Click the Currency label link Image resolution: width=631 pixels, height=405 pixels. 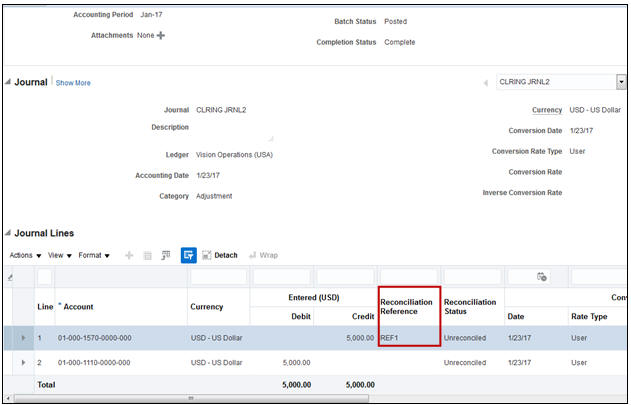(x=546, y=110)
